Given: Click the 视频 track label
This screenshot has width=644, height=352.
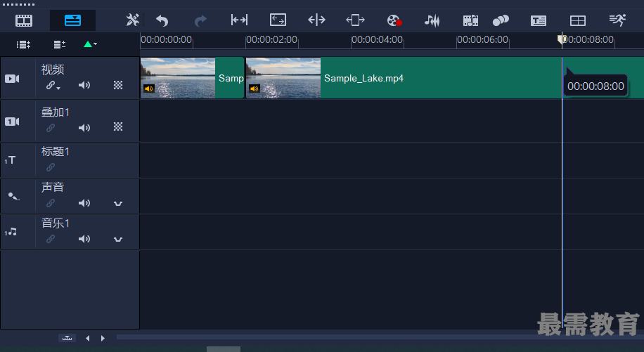Looking at the screenshot, I should click(53, 70).
